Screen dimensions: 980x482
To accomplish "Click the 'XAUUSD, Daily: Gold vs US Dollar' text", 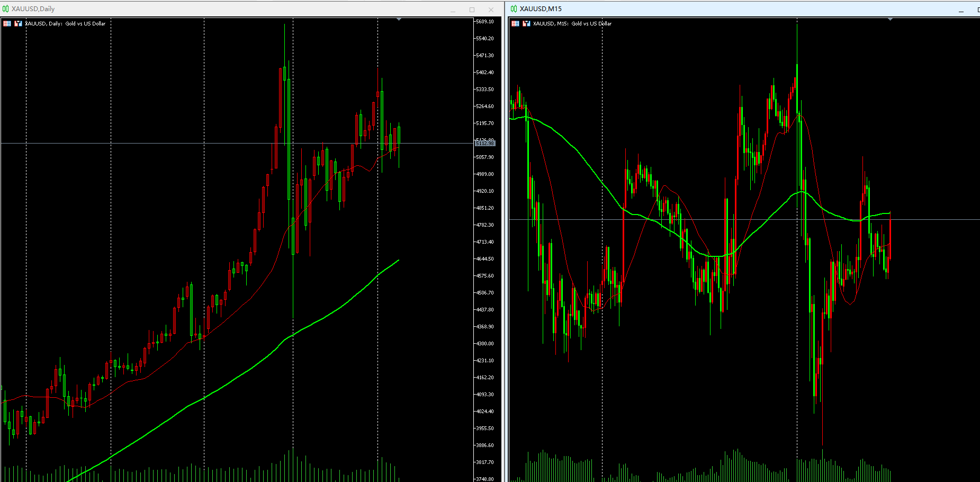I will click(x=66, y=23).
